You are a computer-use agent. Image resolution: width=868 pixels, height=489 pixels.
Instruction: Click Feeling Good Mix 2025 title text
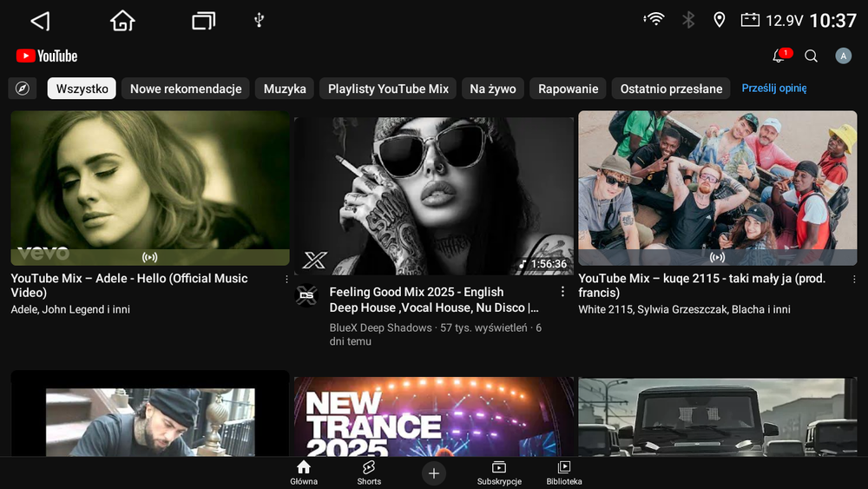point(433,300)
